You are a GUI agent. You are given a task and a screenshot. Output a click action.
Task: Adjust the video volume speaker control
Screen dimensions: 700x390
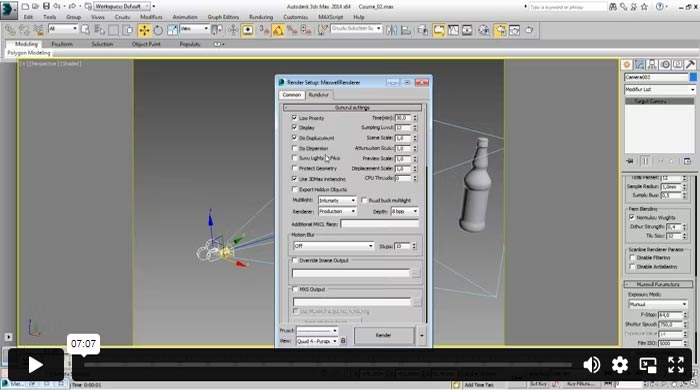(592, 365)
